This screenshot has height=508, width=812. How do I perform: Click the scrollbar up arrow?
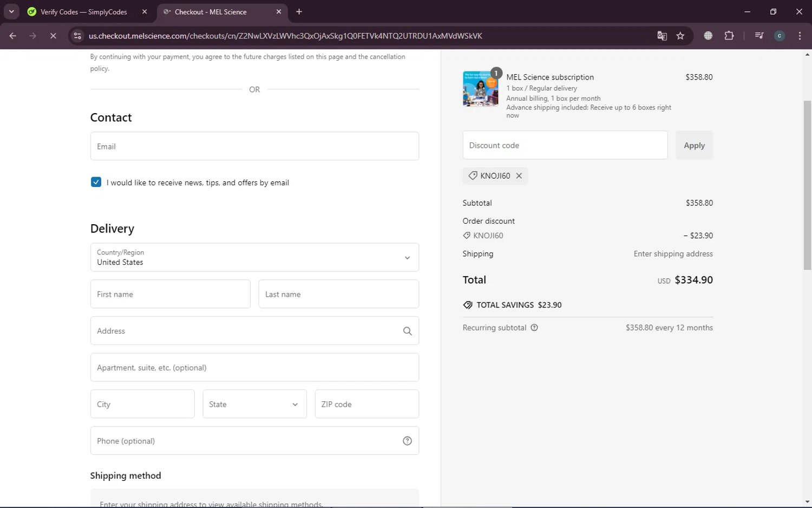coord(807,54)
